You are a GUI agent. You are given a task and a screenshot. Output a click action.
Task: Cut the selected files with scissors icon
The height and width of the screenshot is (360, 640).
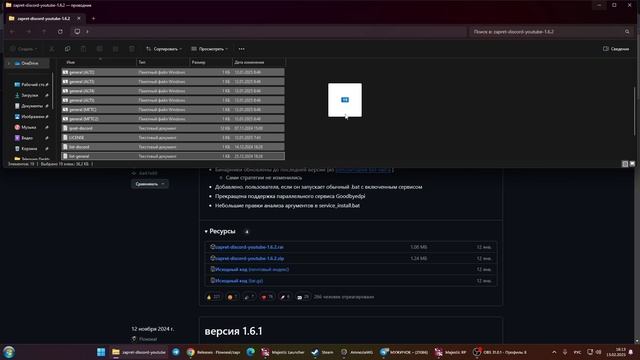pyautogui.click(x=52, y=49)
